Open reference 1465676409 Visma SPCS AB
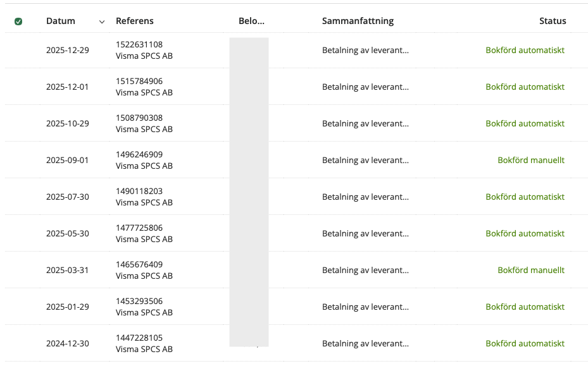588x366 pixels. [x=144, y=271]
